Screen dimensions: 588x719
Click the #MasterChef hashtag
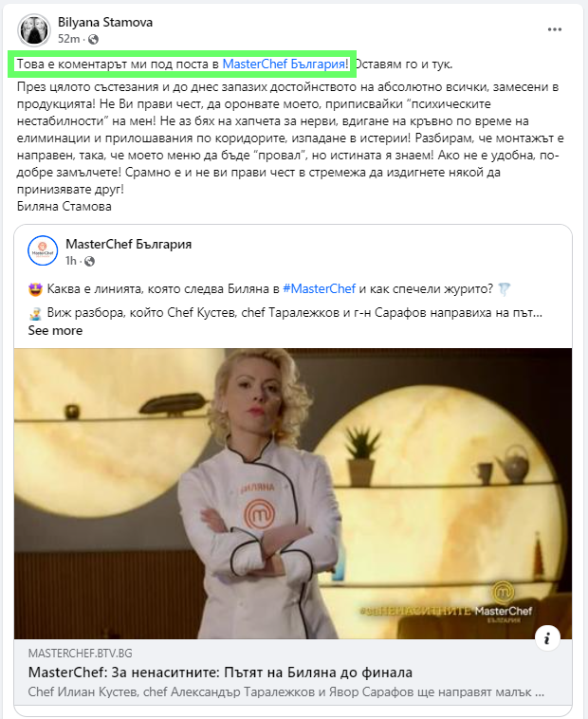tap(319, 289)
